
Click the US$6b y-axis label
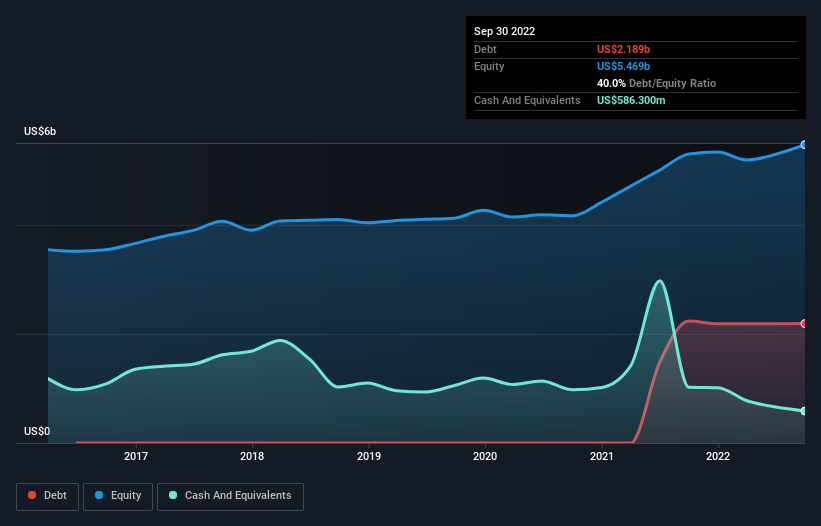[x=40, y=131]
